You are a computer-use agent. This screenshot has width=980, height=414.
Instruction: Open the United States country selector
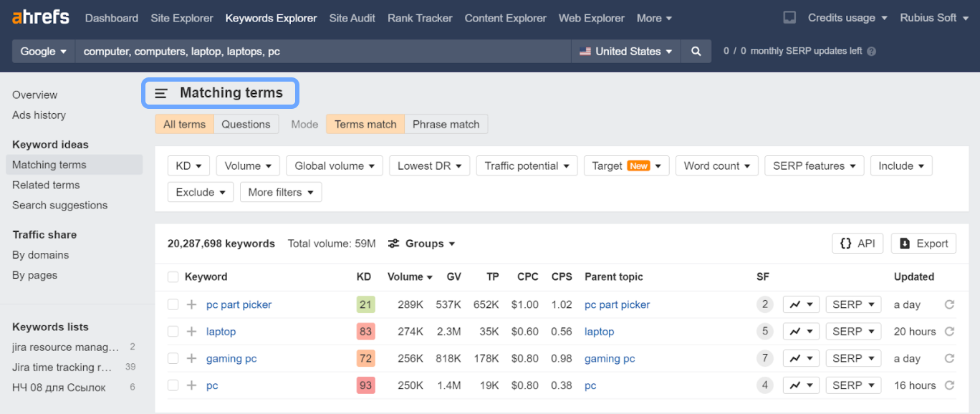[x=627, y=52]
